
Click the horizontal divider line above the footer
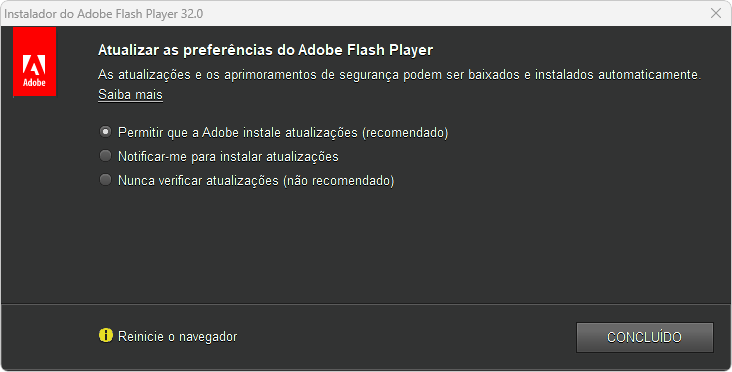[x=366, y=304]
